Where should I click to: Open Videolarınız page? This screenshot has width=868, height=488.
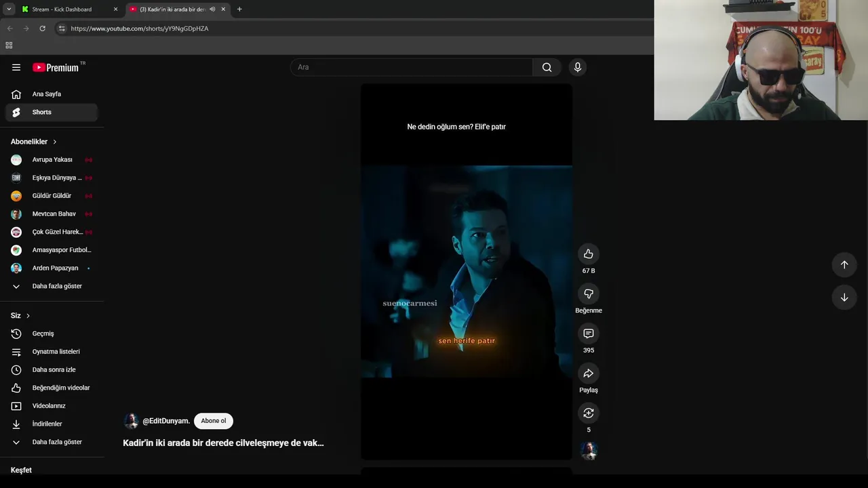coord(52,406)
